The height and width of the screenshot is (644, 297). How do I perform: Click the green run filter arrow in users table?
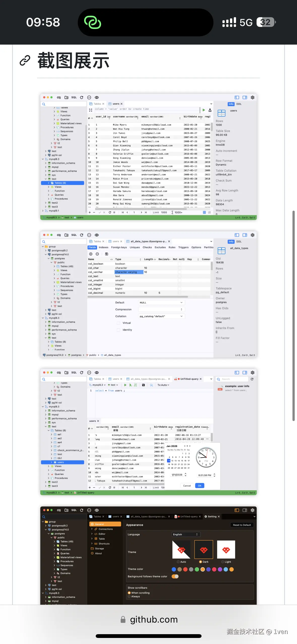click(x=204, y=110)
